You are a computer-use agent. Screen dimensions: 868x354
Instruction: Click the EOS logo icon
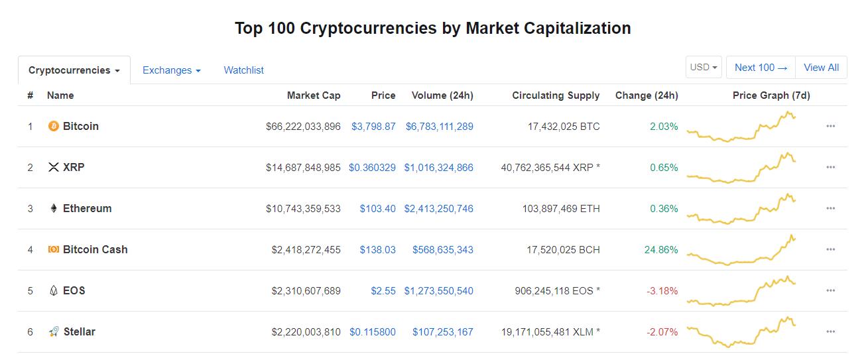(54, 290)
